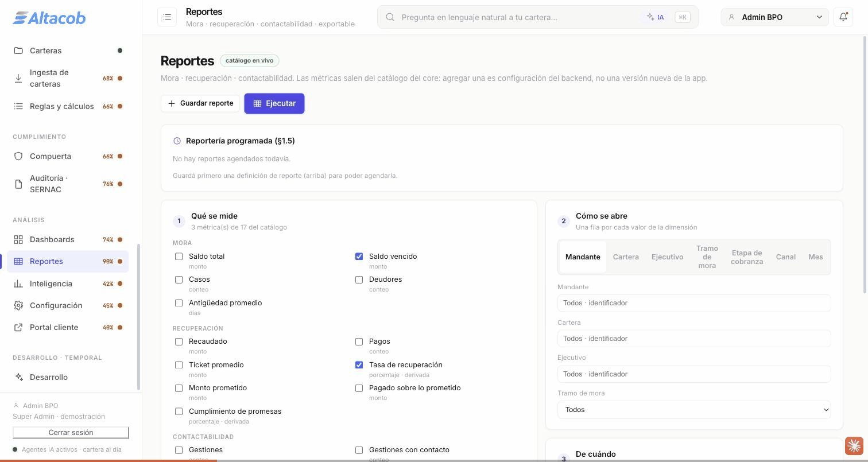Click the search magnifier icon
The height and width of the screenshot is (462, 868).
point(390,17)
